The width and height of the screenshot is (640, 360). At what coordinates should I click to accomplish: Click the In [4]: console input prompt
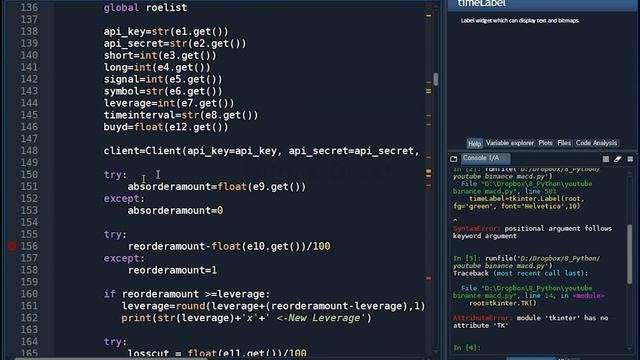466,348
